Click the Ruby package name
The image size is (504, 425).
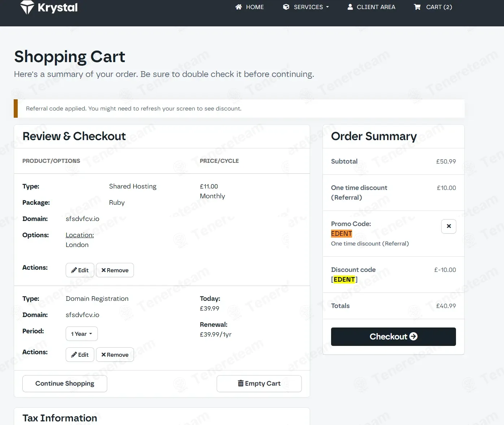pyautogui.click(x=117, y=203)
